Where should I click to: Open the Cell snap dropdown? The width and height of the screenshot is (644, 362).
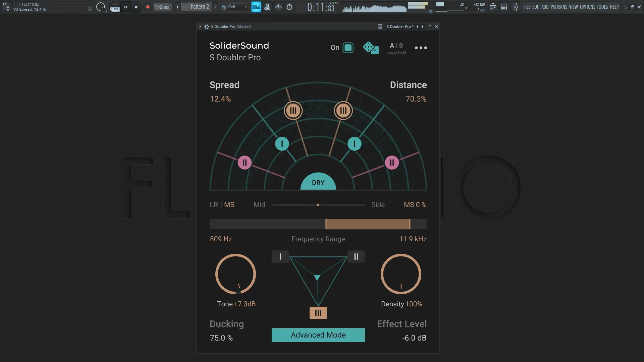click(234, 7)
